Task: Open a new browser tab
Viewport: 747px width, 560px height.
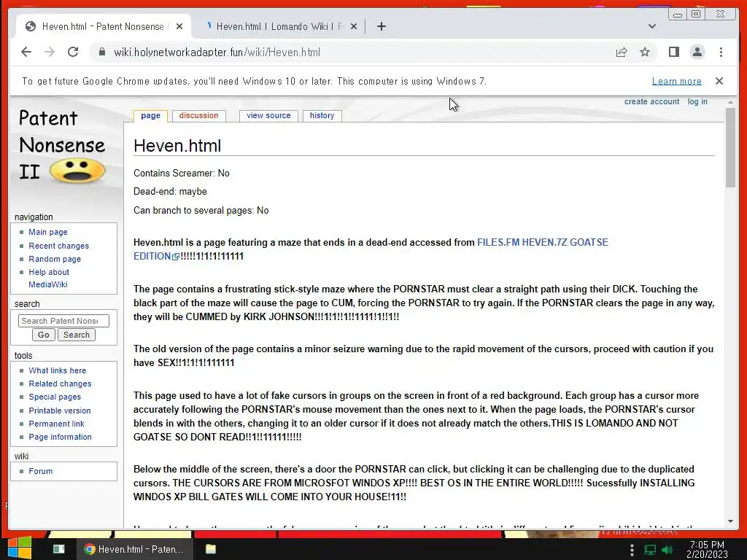Action: pos(381,26)
